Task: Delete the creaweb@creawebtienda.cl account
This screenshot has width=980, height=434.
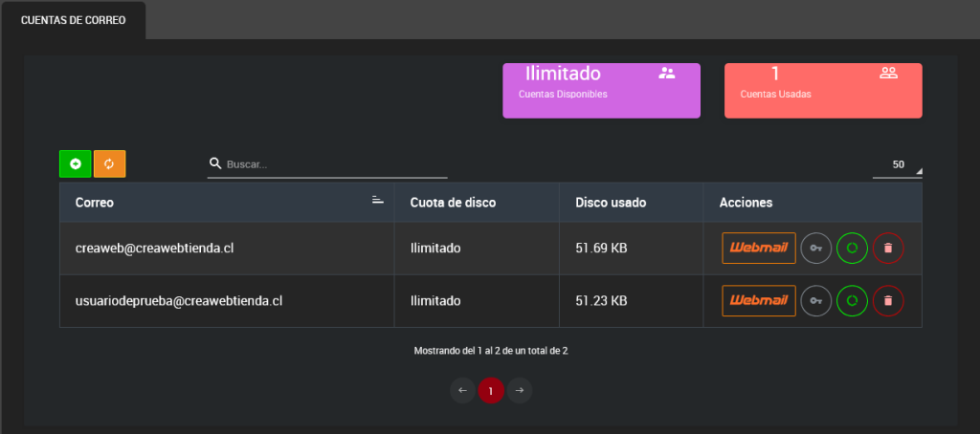Action: coord(888,249)
